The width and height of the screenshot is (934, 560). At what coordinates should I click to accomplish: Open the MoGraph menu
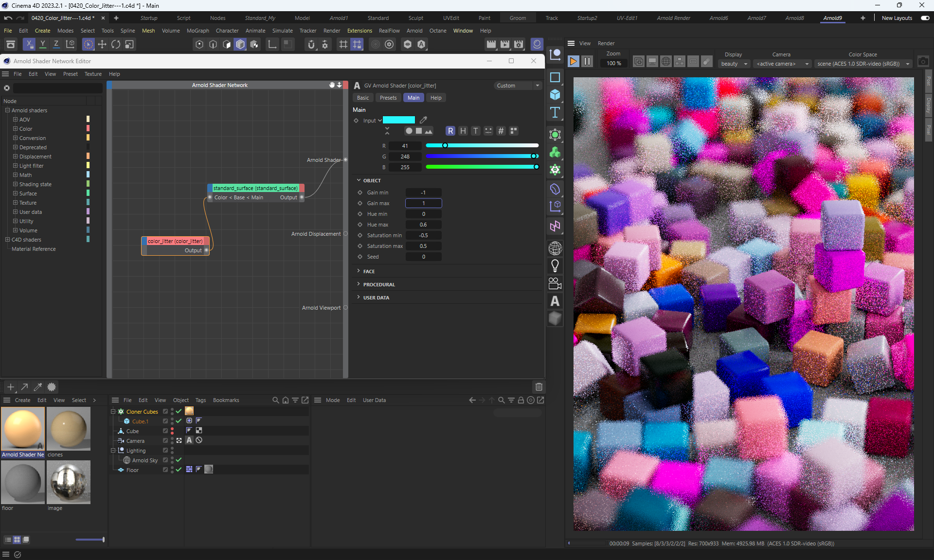[198, 31]
